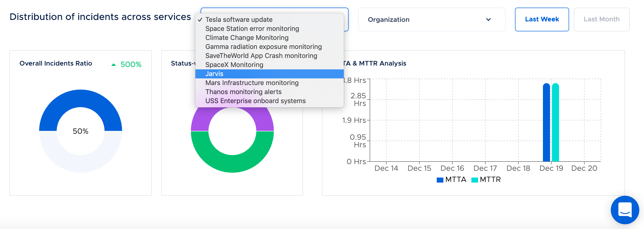Open the Organization dropdown
The image size is (644, 229).
click(x=432, y=19)
